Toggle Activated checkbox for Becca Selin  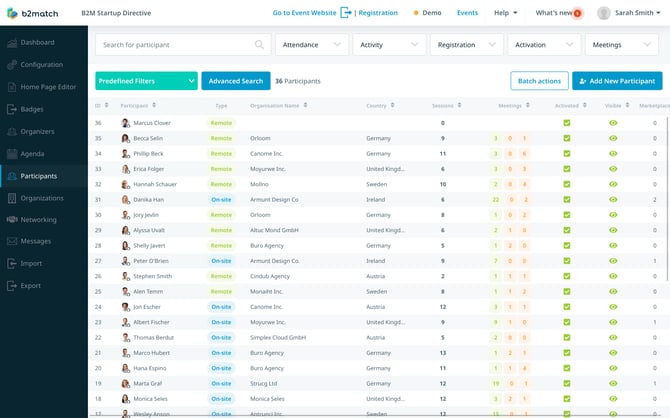click(567, 138)
